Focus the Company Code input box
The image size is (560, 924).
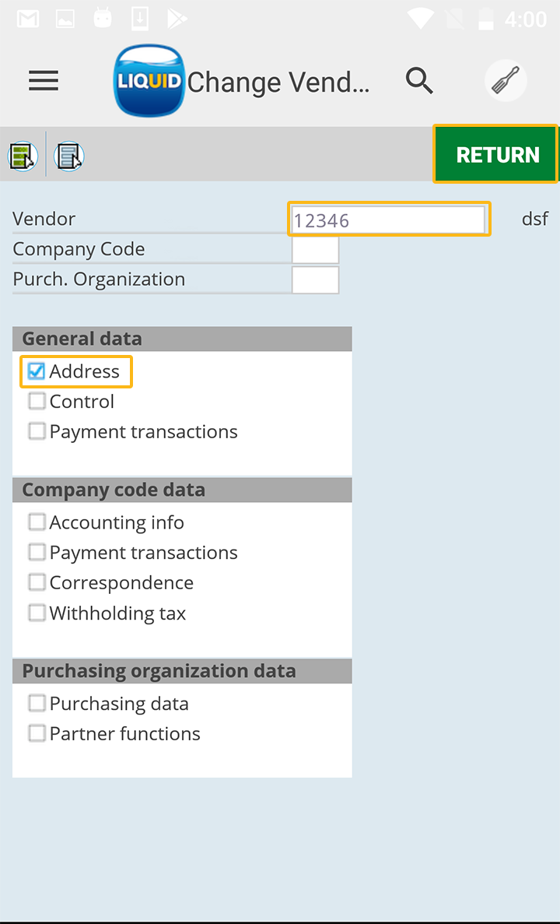coord(315,250)
